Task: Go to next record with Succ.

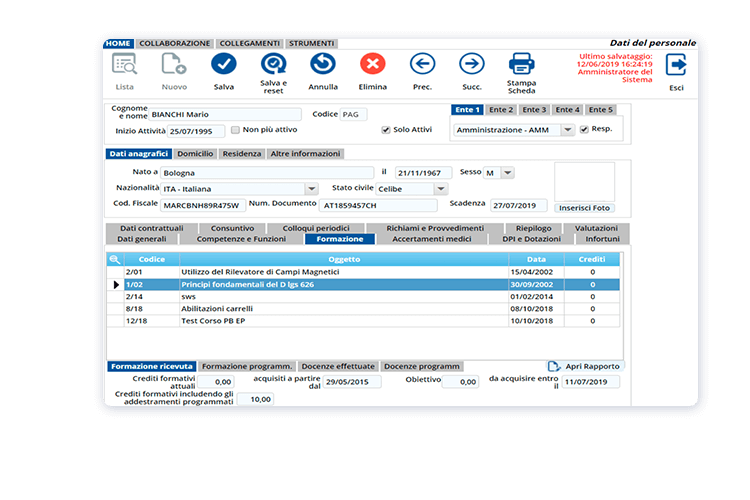Action: click(x=472, y=64)
